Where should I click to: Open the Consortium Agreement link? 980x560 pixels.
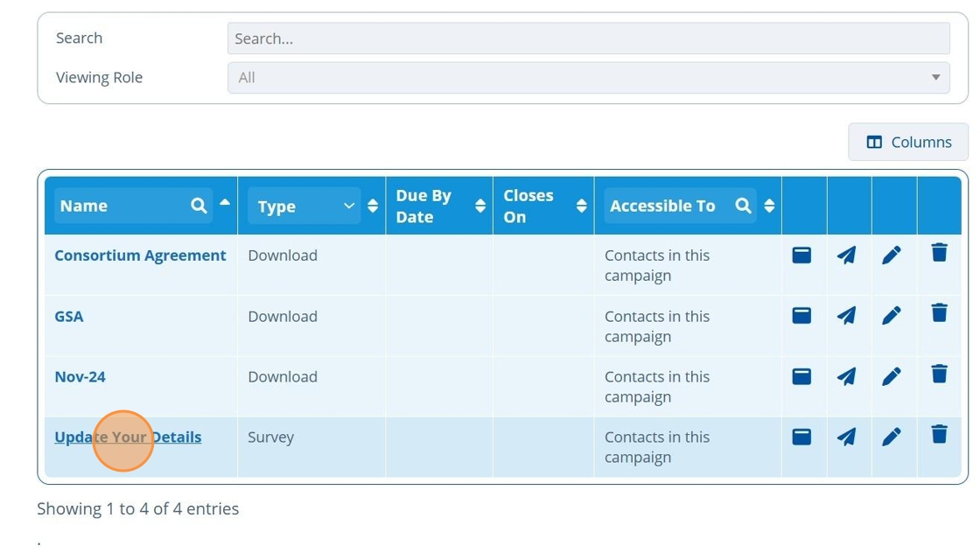(x=140, y=255)
